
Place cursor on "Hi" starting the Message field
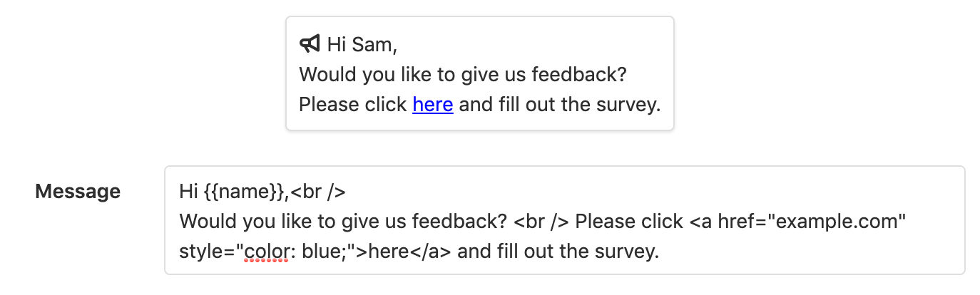pyautogui.click(x=188, y=192)
